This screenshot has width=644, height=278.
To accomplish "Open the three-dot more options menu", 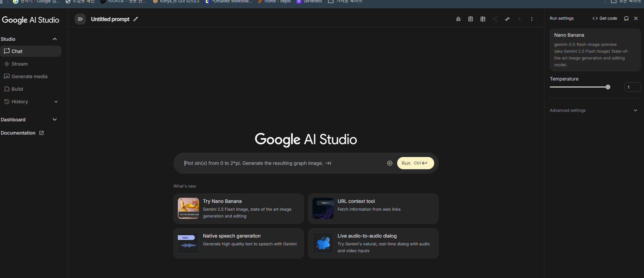I will pos(532,19).
